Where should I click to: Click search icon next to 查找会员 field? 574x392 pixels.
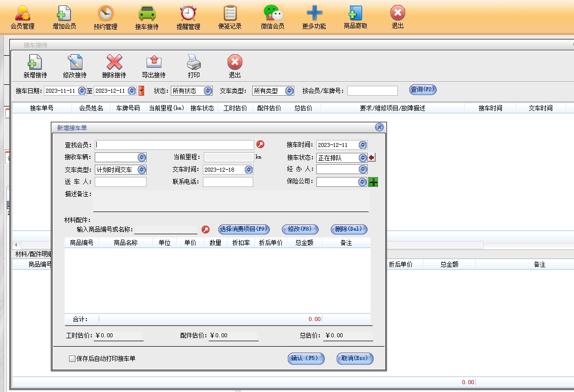point(260,144)
